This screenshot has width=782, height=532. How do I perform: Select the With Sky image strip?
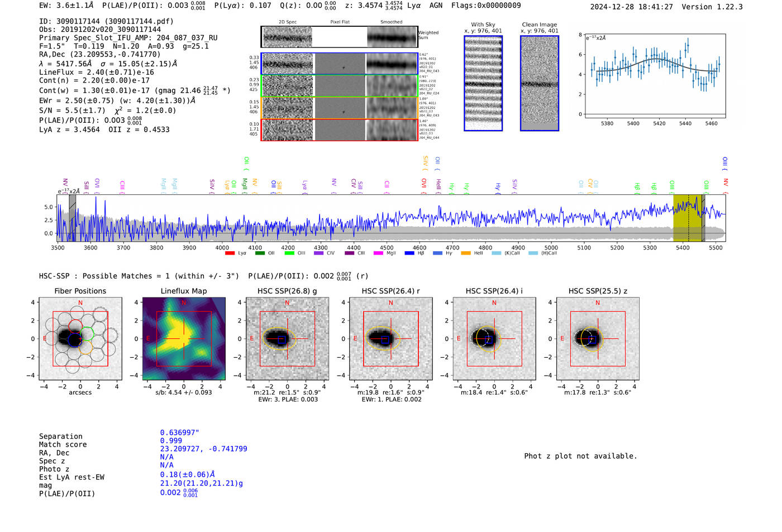tap(483, 83)
